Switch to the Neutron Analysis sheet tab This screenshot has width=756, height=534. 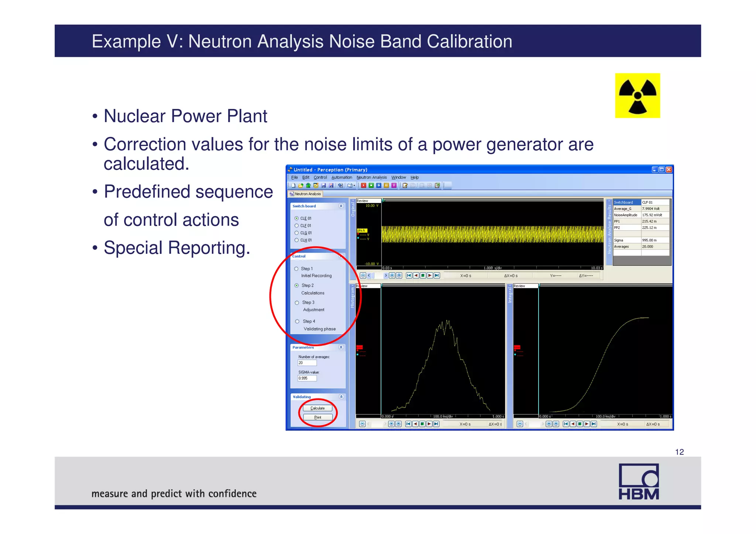[305, 194]
